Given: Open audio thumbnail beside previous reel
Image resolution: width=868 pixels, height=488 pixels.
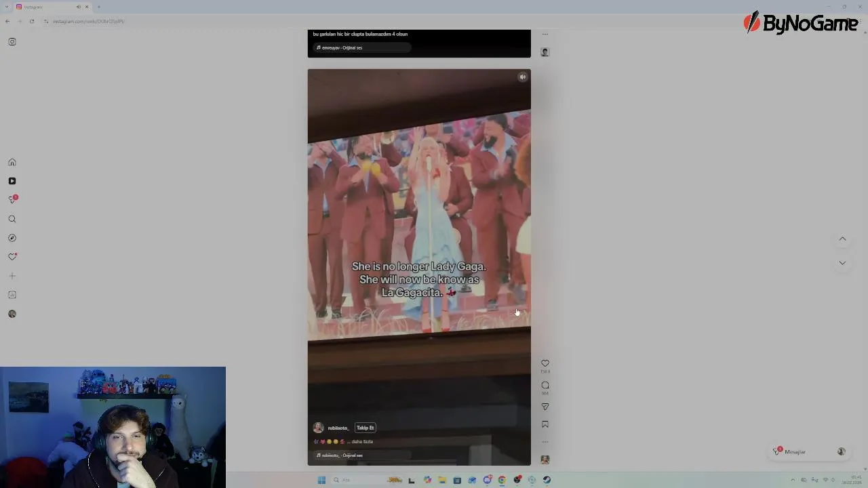Looking at the screenshot, I should coord(545,52).
